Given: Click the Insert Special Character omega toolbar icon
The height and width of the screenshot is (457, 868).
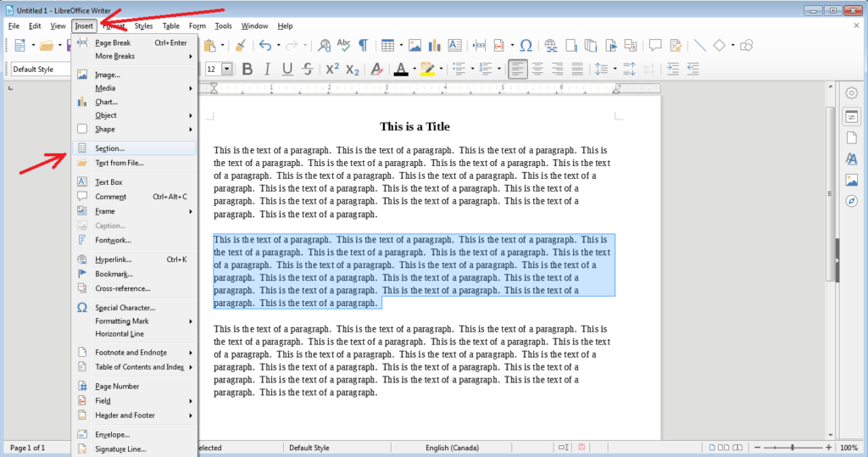Looking at the screenshot, I should pyautogui.click(x=526, y=45).
